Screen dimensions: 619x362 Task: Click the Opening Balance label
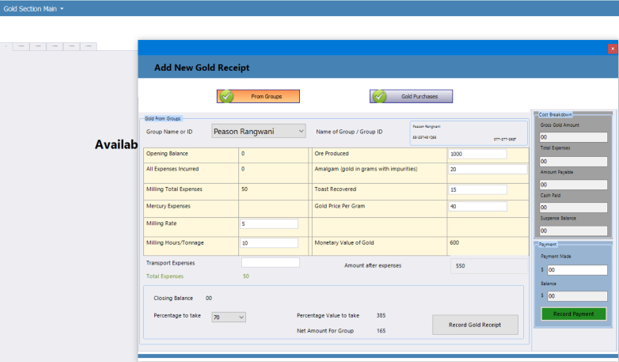pyautogui.click(x=167, y=154)
